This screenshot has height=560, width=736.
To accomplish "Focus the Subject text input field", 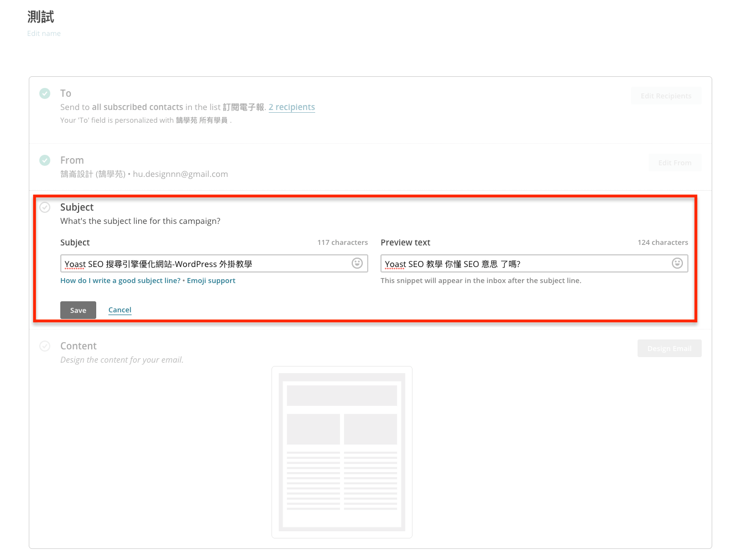I will click(x=205, y=264).
